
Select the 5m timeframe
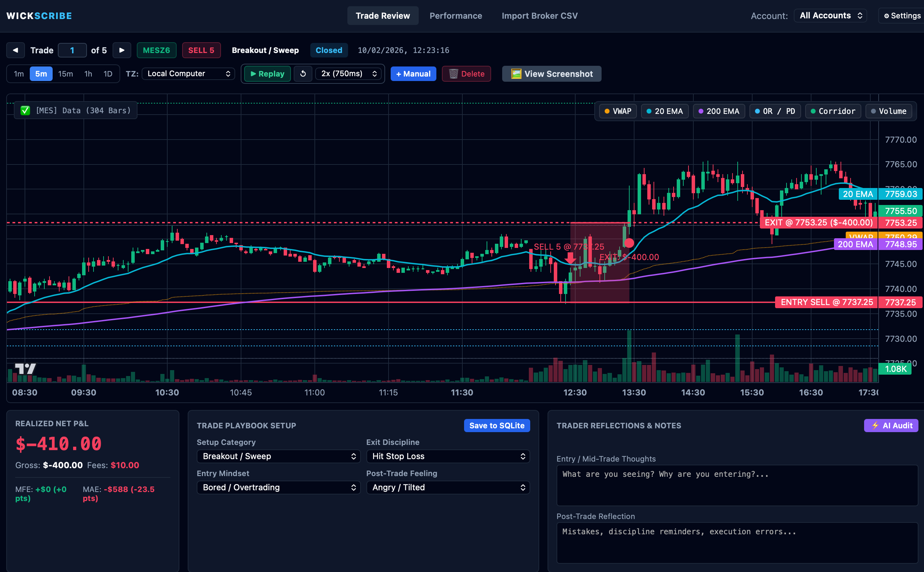point(41,74)
